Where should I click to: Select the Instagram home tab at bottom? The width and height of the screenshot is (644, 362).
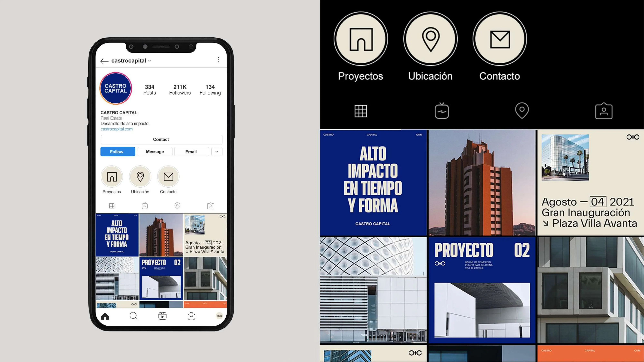pyautogui.click(x=105, y=316)
